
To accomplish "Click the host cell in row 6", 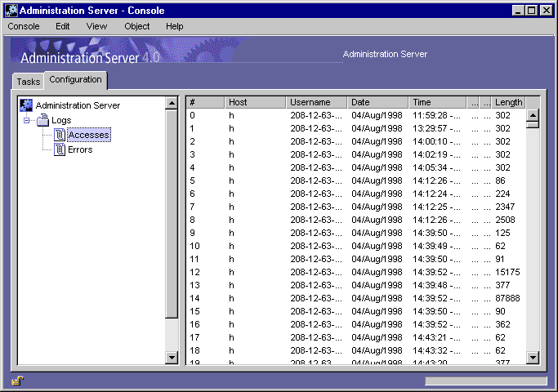I will [231, 194].
